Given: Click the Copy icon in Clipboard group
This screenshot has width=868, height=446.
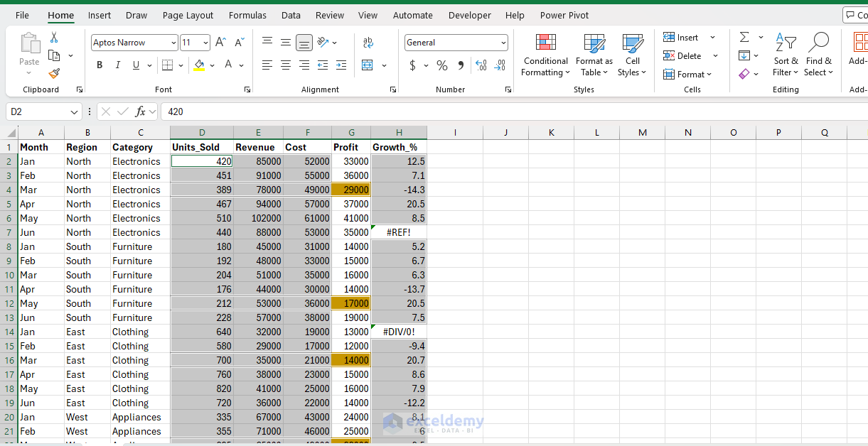Looking at the screenshot, I should point(54,55).
